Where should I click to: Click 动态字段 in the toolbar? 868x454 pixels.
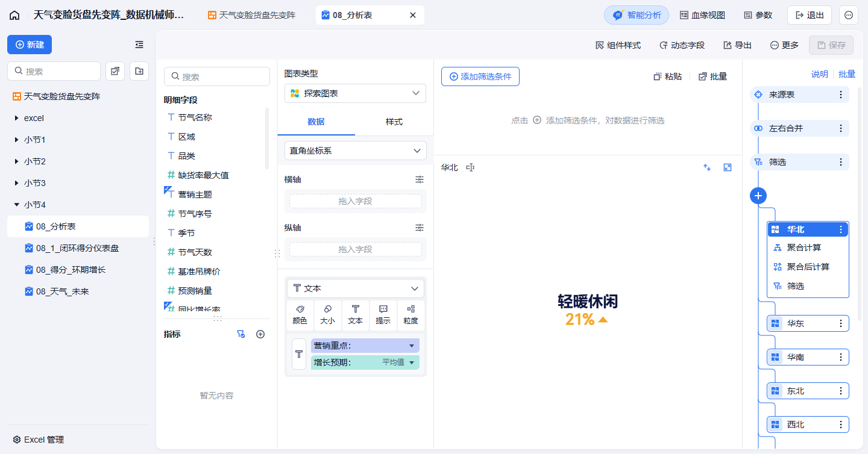[x=682, y=45]
